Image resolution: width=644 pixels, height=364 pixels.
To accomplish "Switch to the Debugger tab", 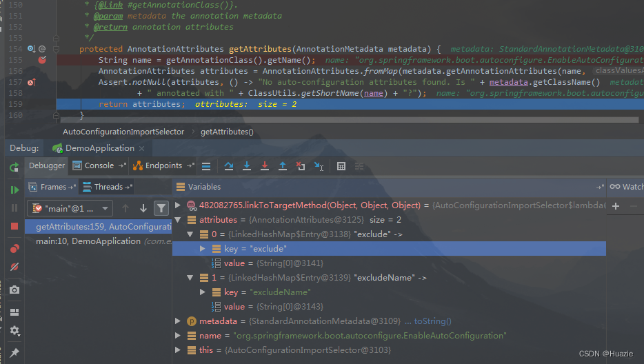I will coord(46,165).
